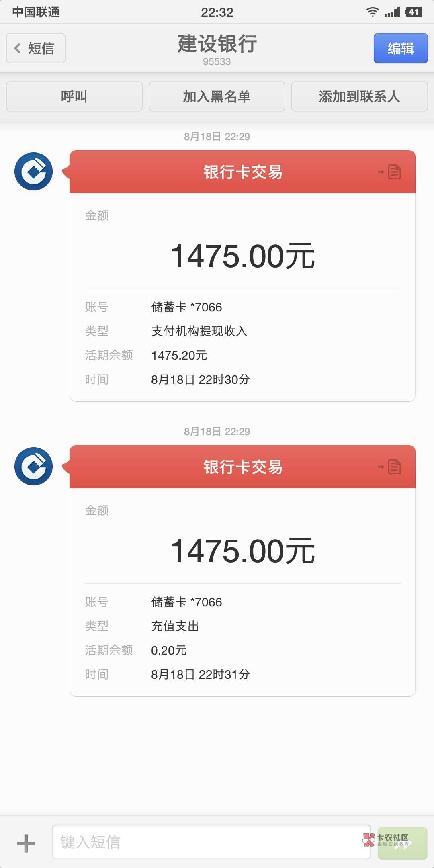Click the 编辑 button
The image size is (434, 868).
click(400, 48)
